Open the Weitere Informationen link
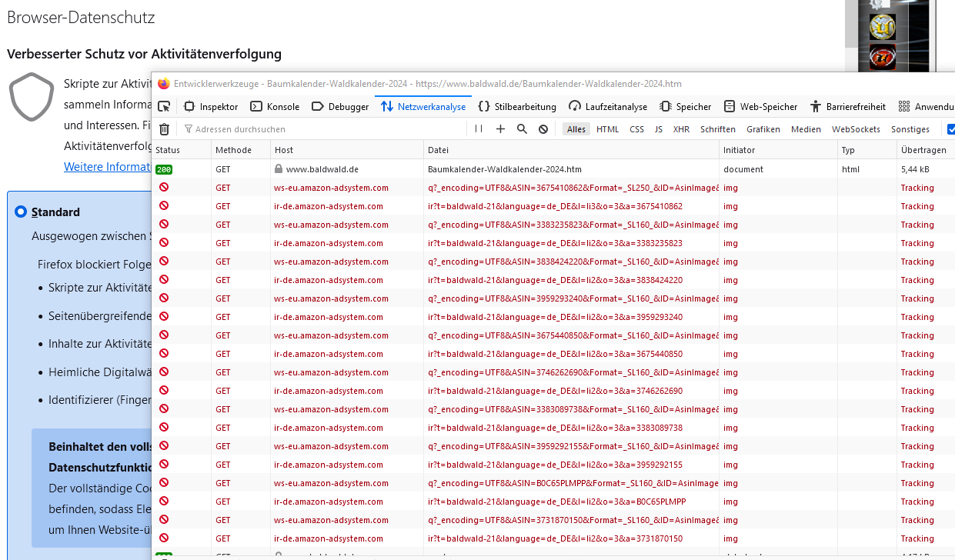 click(107, 167)
